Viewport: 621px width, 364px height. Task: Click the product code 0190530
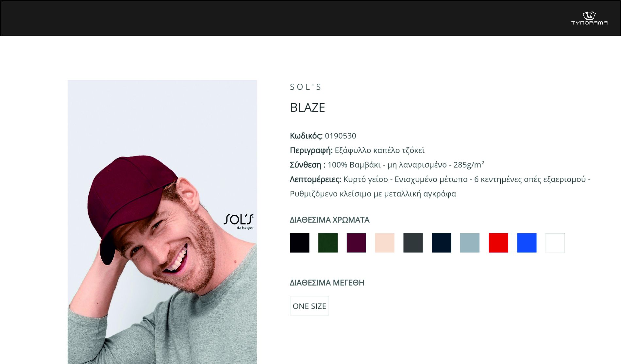click(340, 136)
